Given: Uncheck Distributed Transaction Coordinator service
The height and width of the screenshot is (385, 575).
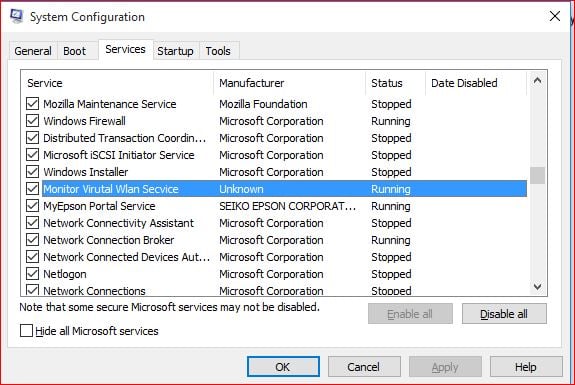Looking at the screenshot, I should (32, 138).
